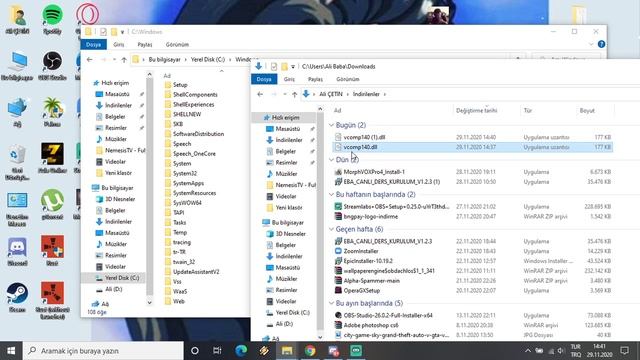Image resolution: width=640 pixels, height=360 pixels.
Task: Collapse Bu ayın başlarında (5) group
Action: pyautogui.click(x=331, y=303)
